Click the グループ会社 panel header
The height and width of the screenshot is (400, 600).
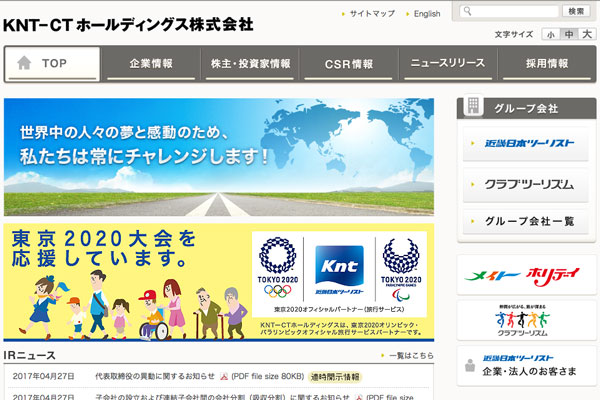(x=527, y=108)
